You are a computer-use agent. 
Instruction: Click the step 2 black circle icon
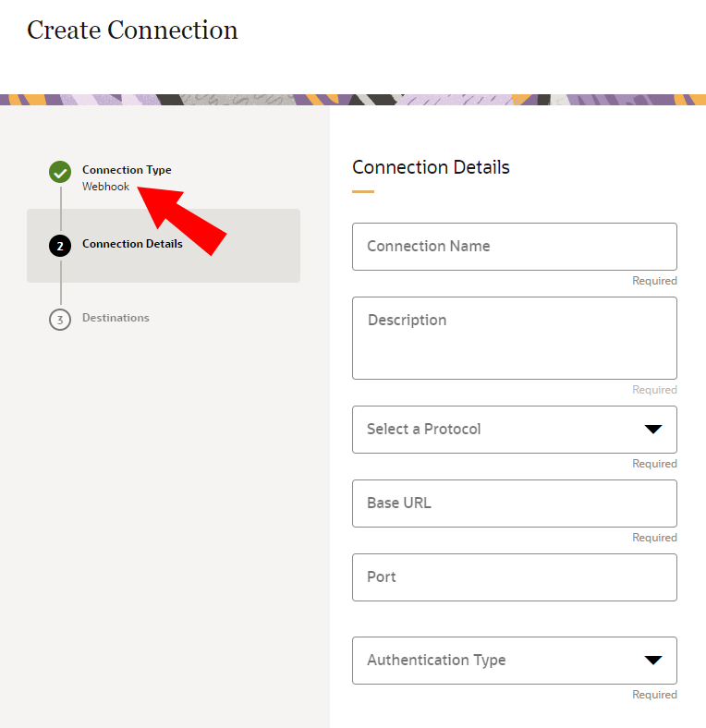[x=60, y=246]
